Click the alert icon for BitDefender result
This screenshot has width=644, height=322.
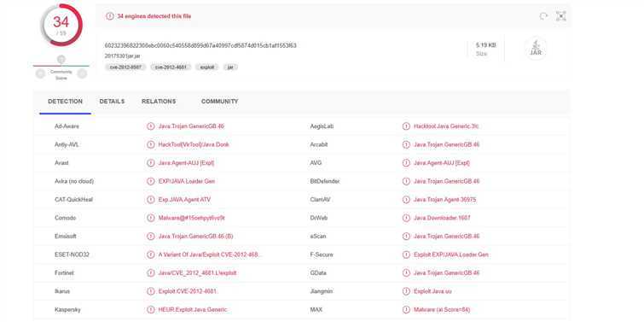pyautogui.click(x=406, y=181)
